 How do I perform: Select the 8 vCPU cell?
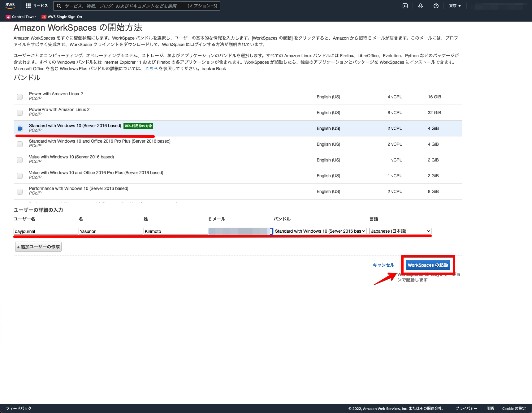click(395, 113)
